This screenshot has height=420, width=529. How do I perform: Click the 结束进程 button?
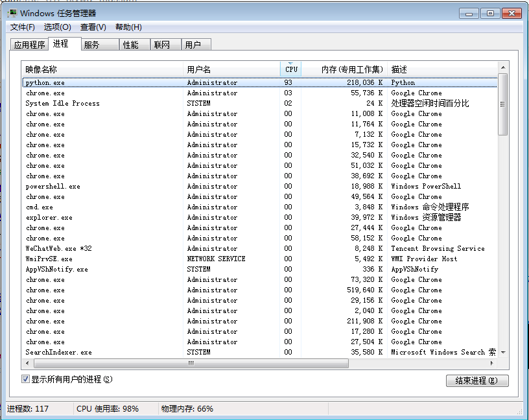[x=476, y=380]
